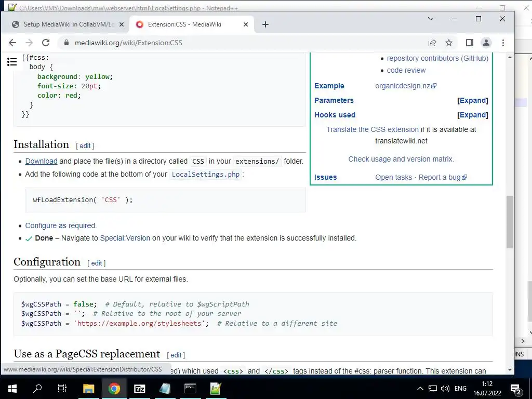532x399 pixels.
Task: Close the Extension:CSS - MediaWiki tab
Action: pos(246,24)
